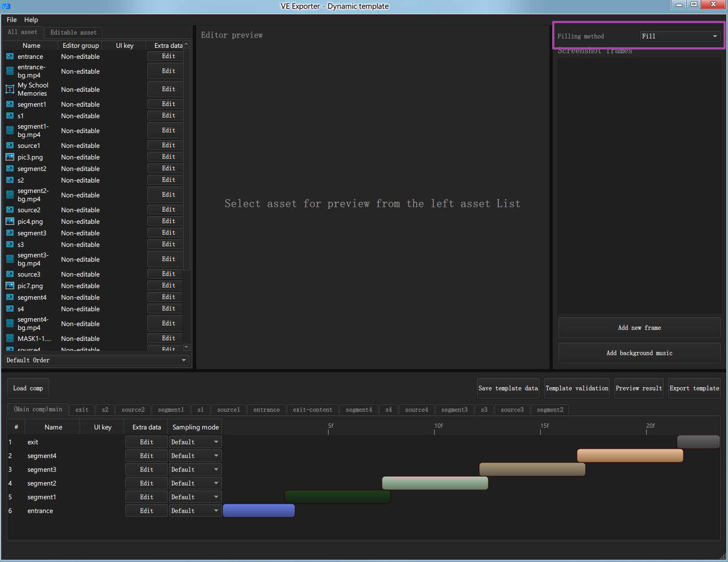Switch to the exit-content comp tab
This screenshot has width=728, height=562.
(x=313, y=410)
